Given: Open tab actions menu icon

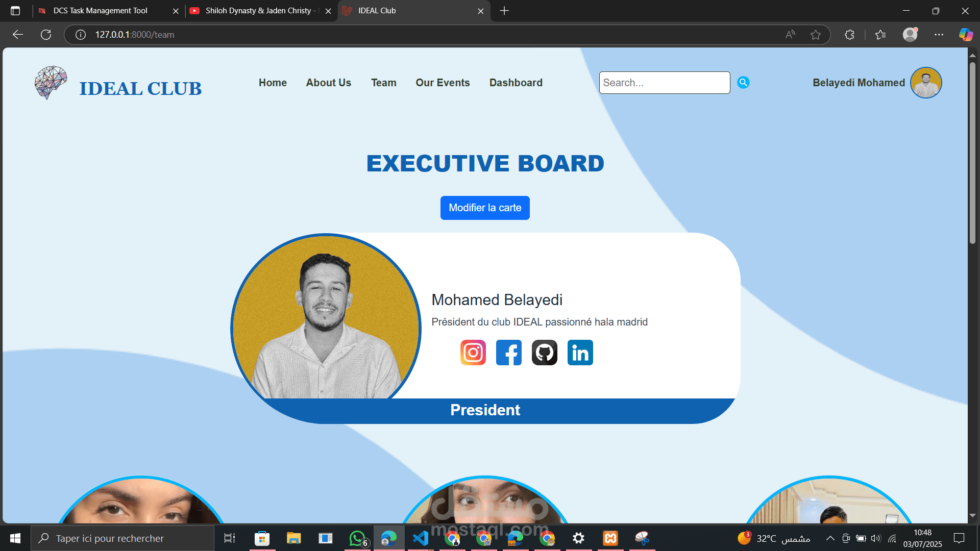Looking at the screenshot, I should 15,11.
